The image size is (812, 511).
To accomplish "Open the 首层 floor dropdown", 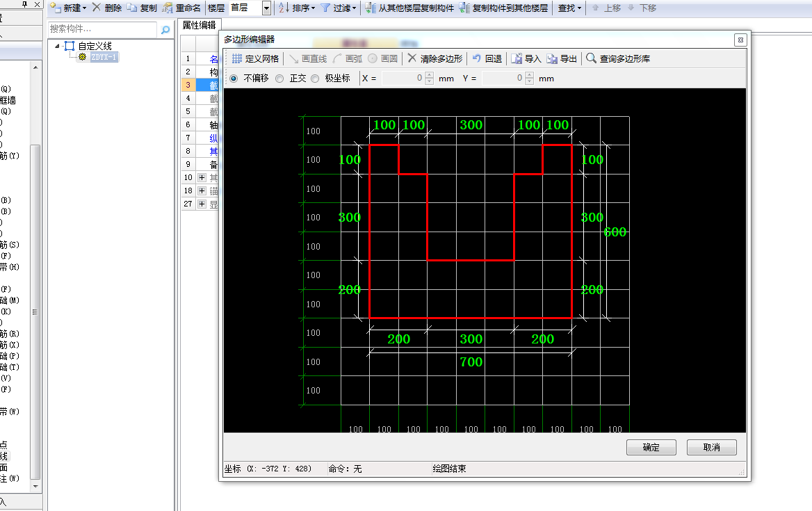I will [x=266, y=8].
